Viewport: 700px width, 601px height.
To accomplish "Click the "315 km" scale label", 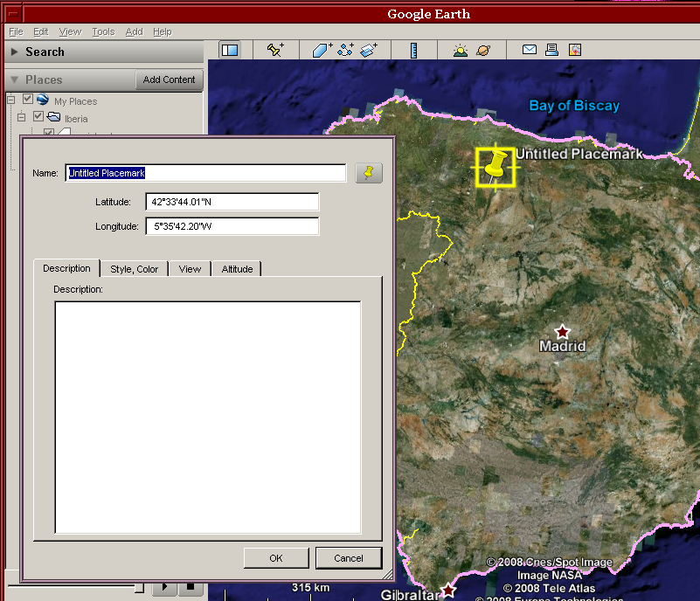I will coord(311,587).
